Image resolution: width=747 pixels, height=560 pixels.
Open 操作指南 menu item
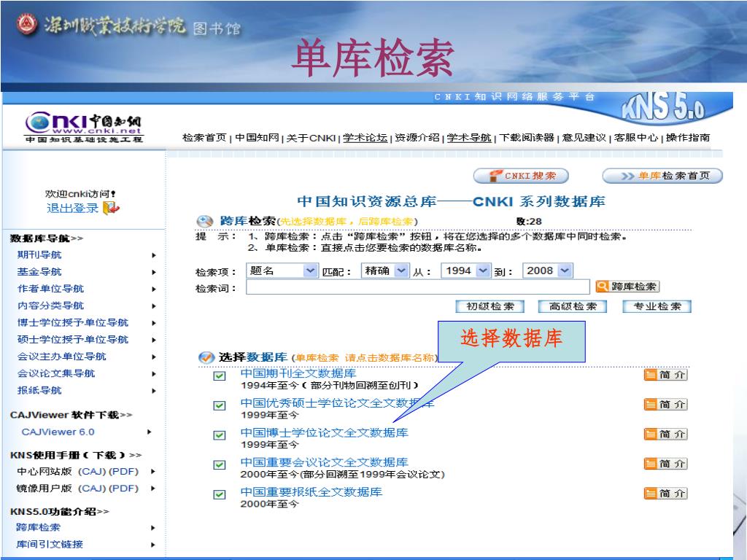pos(688,138)
